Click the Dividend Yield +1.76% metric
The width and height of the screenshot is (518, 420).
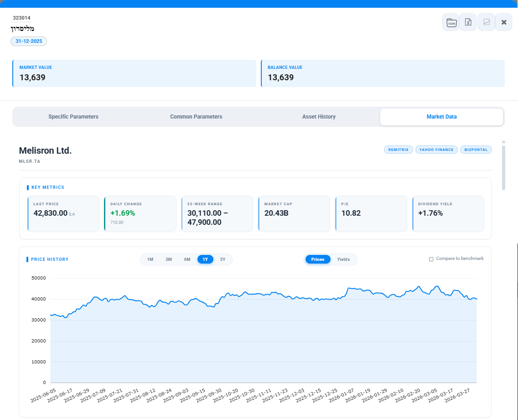[x=448, y=214]
